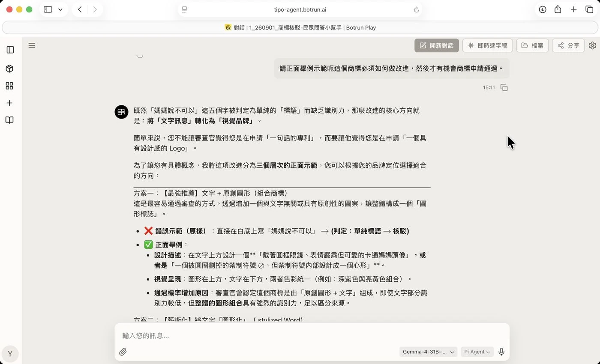Click the ✅ 正面舉例 bullet
The height and width of the screenshot is (364, 600).
click(x=166, y=245)
